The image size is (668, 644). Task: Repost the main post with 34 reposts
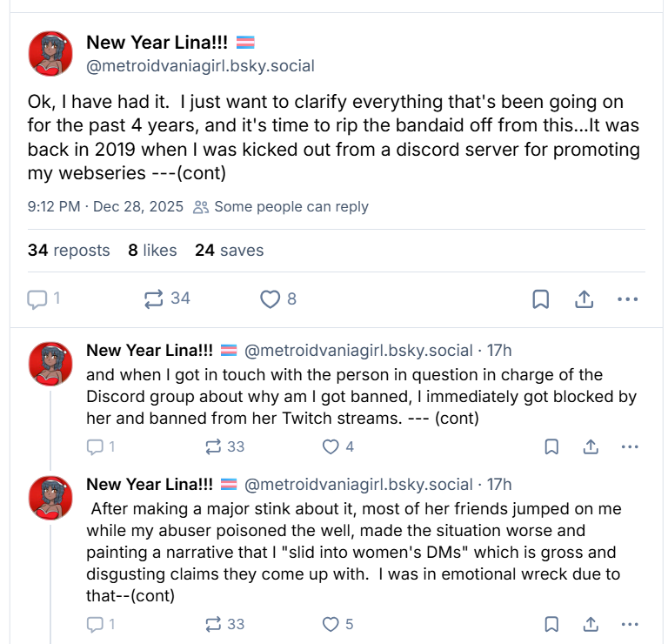pos(153,299)
